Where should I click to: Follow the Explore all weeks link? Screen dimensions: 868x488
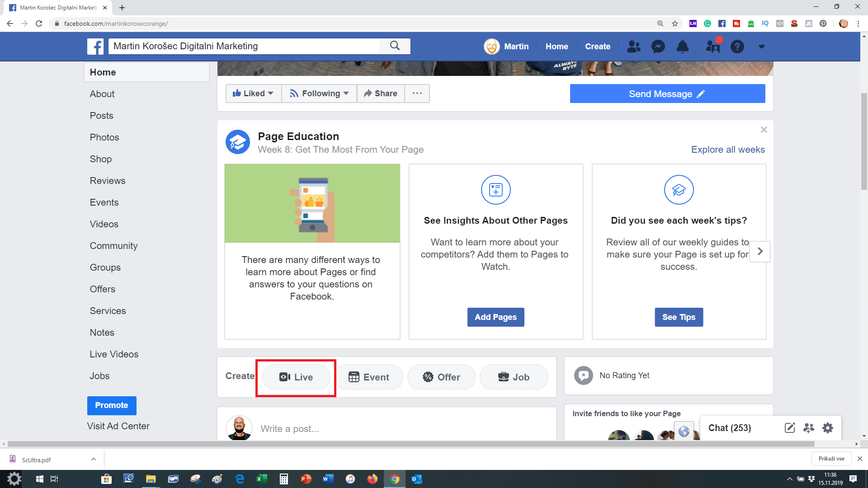727,150
